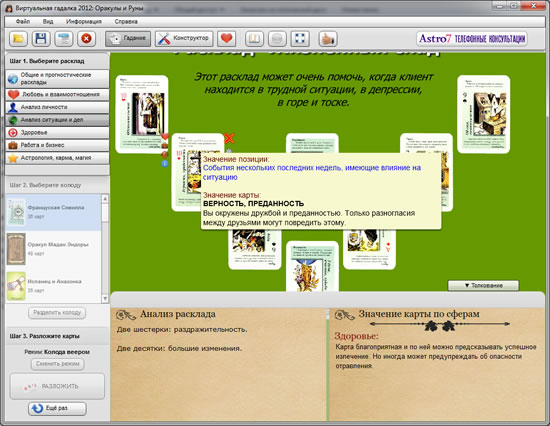Click the red circle X toolbar icon

click(x=86, y=38)
